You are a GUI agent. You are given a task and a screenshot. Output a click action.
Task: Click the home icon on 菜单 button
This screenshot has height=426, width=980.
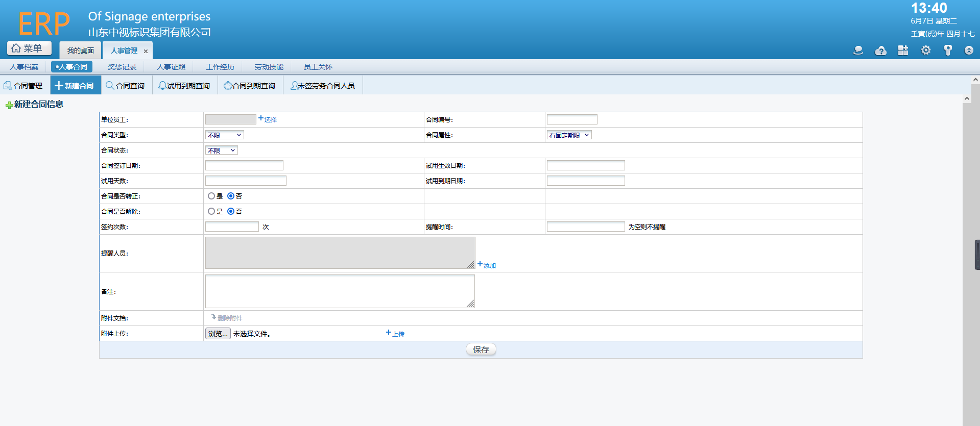click(16, 48)
